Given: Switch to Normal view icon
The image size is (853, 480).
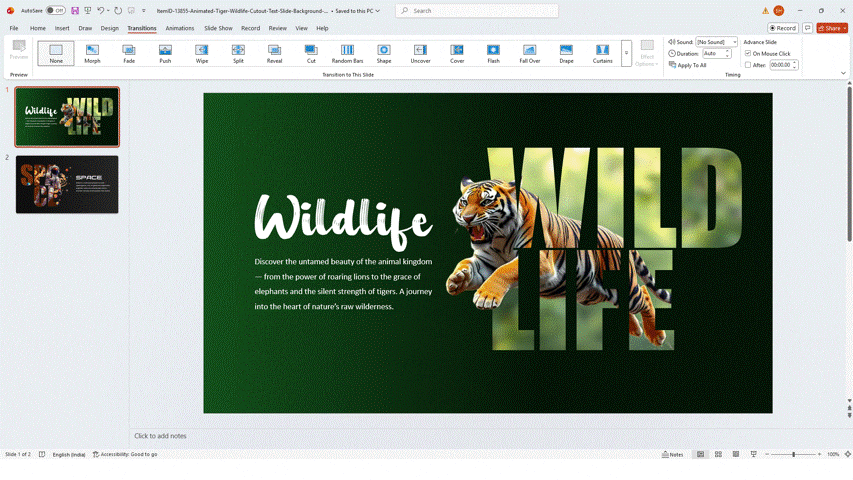Looking at the screenshot, I should (701, 454).
